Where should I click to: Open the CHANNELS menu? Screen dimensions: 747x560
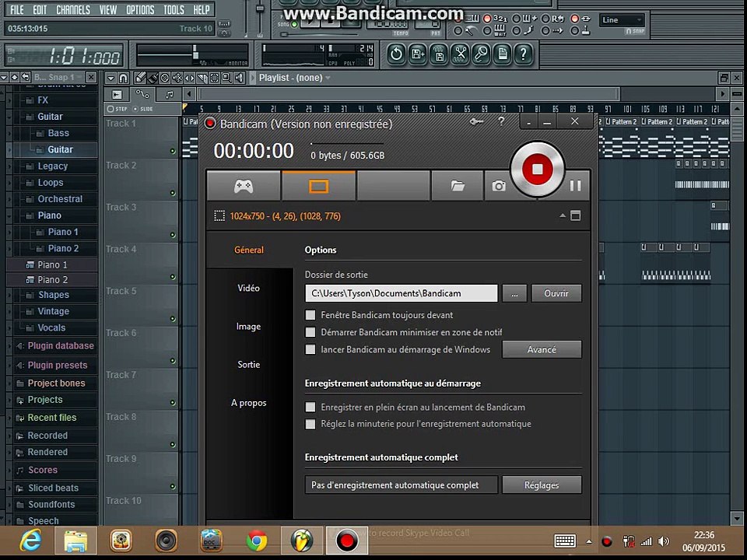pos(73,9)
